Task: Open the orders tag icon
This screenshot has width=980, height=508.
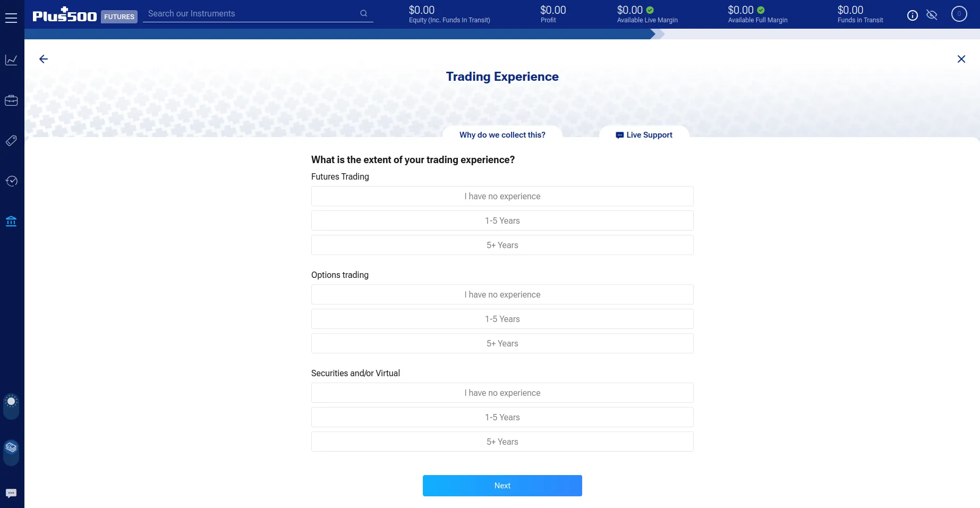Action: coord(11,141)
